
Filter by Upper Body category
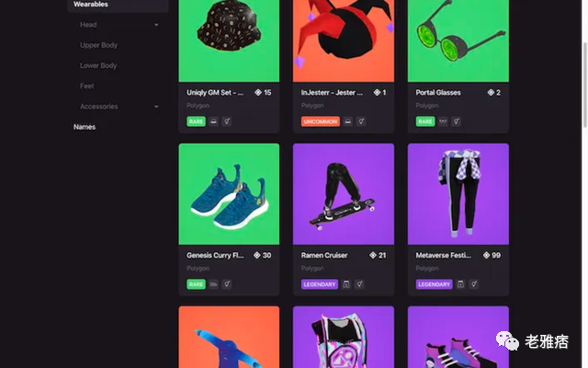pyautogui.click(x=98, y=45)
